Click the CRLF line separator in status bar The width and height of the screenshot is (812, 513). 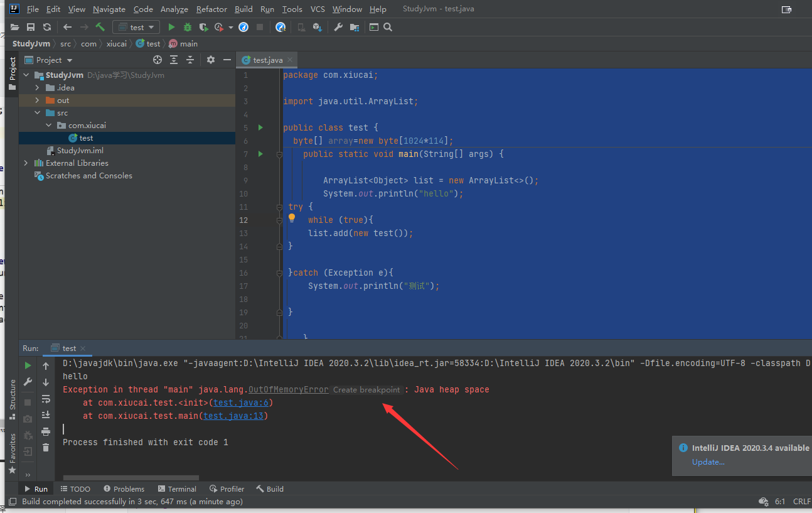[801, 502]
